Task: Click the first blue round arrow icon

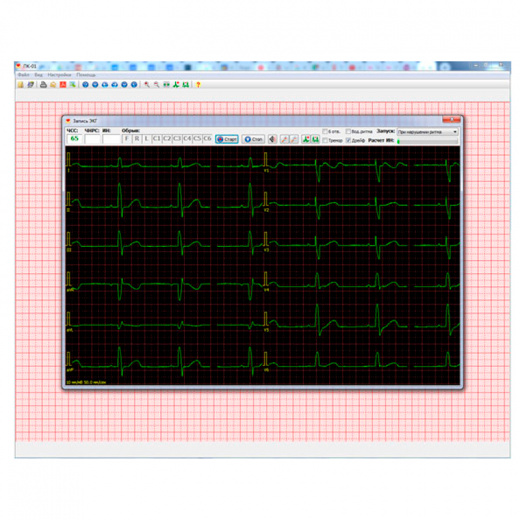Action: [x=85, y=85]
